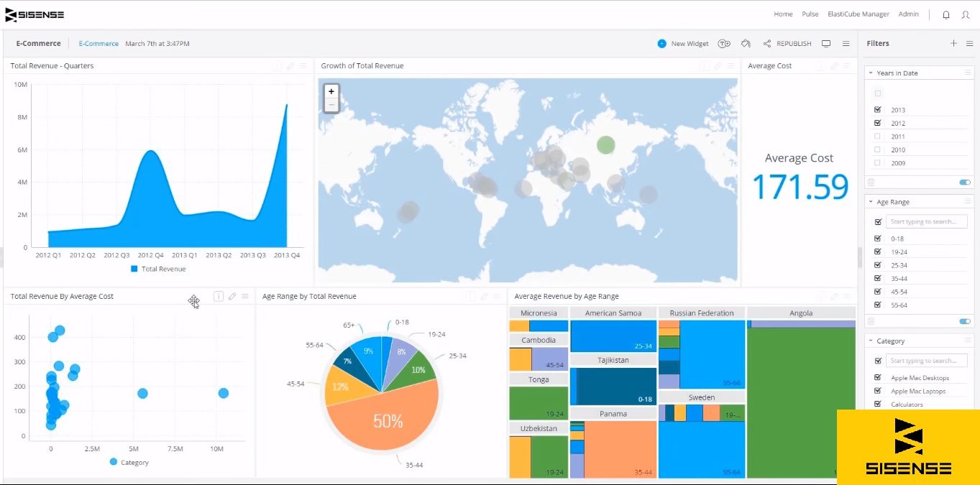Toggle the Years in Date filter switch

[963, 182]
